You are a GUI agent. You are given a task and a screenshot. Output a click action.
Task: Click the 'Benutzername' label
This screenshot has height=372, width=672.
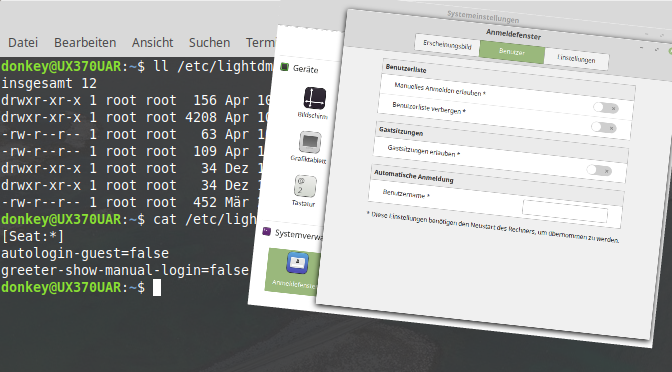(406, 194)
